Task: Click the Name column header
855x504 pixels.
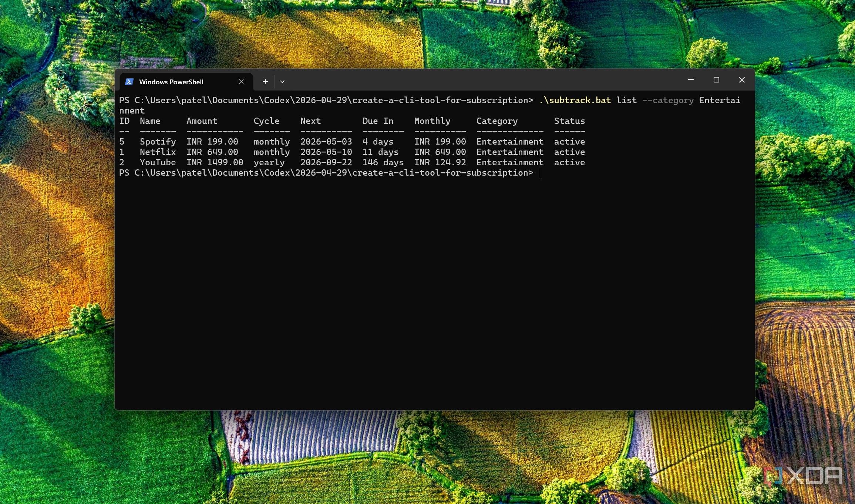Action: 150,121
